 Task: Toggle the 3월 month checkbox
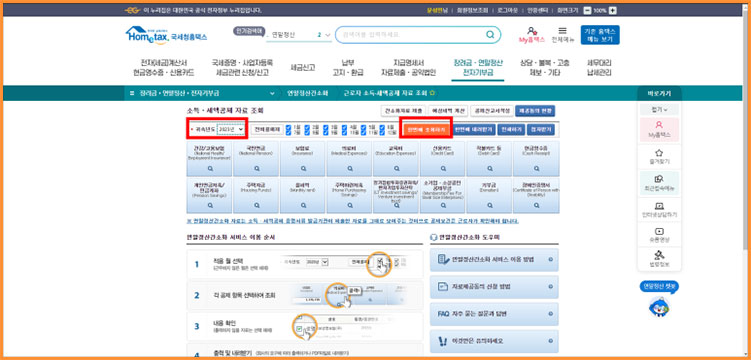[x=326, y=127]
